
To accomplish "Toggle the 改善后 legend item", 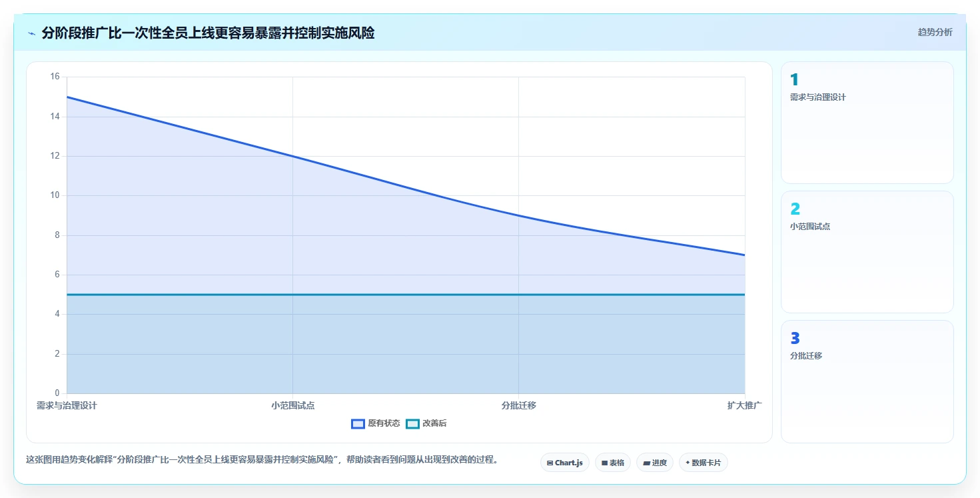I will (x=426, y=424).
